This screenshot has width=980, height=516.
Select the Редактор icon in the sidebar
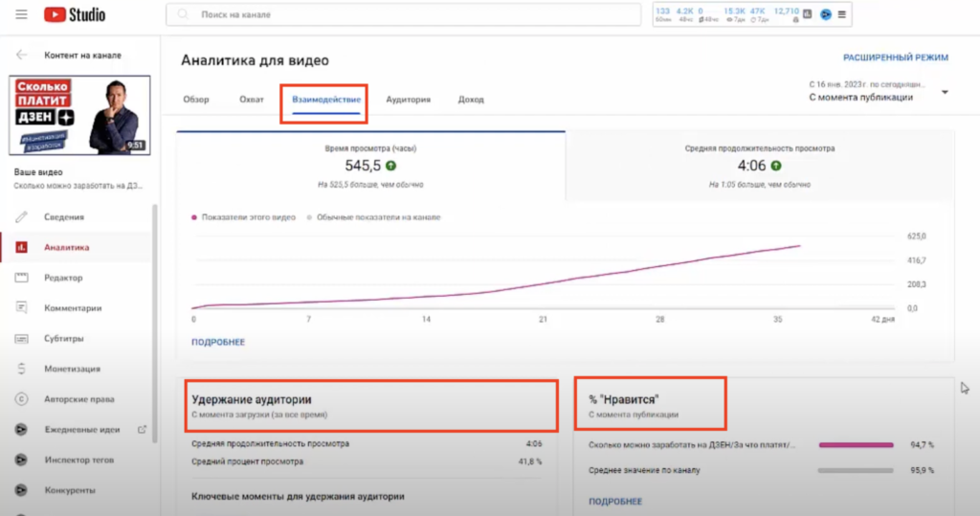21,278
